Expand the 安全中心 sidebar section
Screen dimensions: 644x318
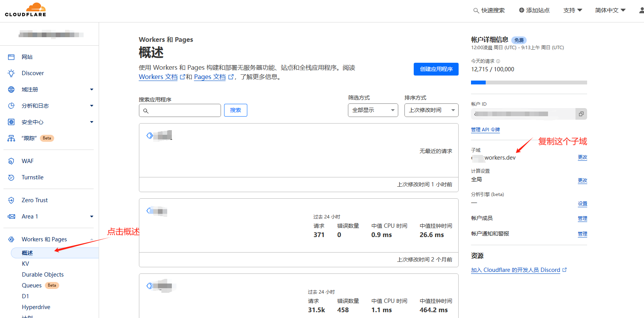(92, 122)
